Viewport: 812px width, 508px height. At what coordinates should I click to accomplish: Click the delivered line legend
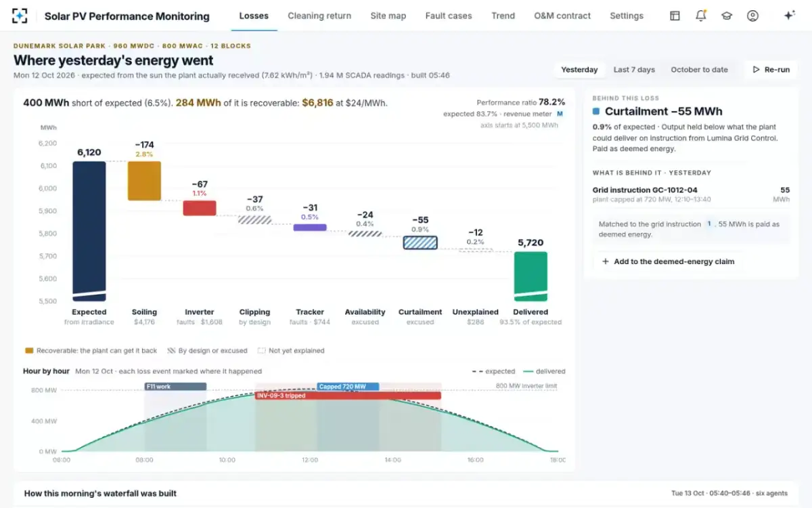point(543,371)
